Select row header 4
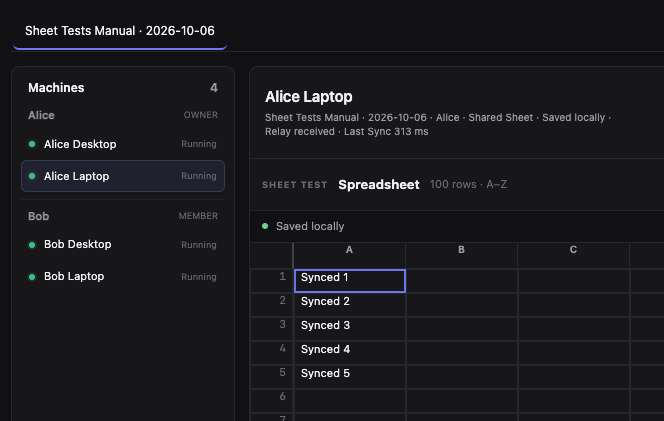This screenshot has height=421, width=664. pyautogui.click(x=271, y=353)
